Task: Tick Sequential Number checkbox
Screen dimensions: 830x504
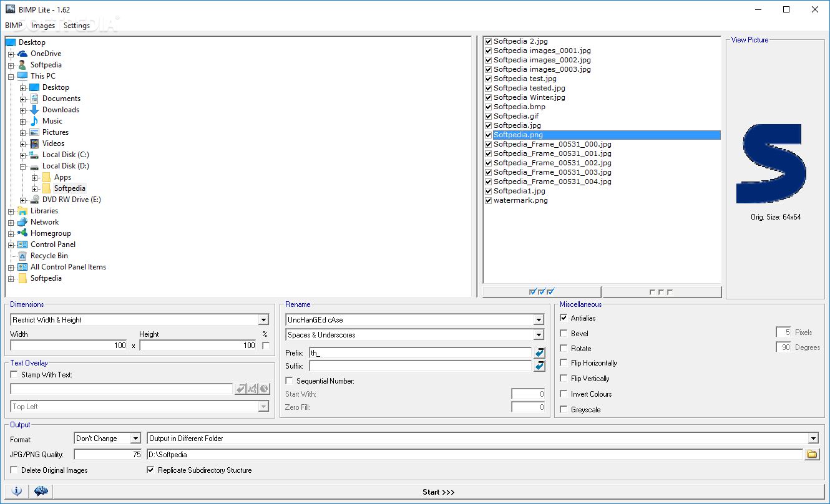Action: pos(290,381)
